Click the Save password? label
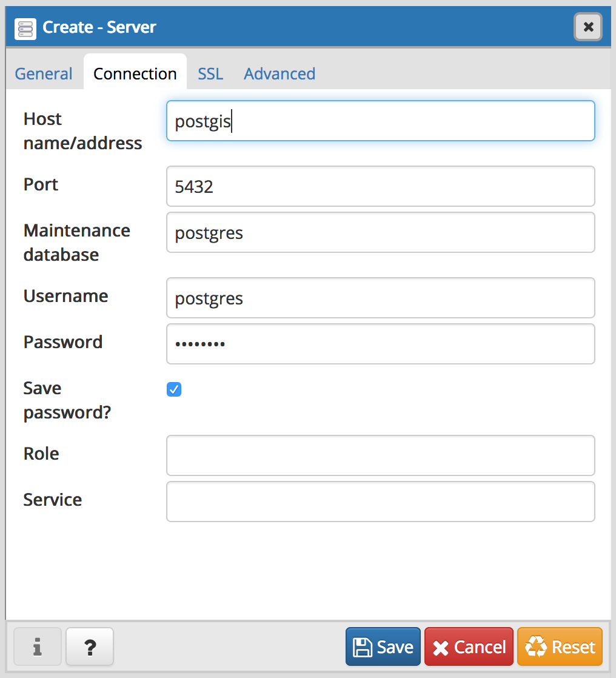The width and height of the screenshot is (616, 678). (67, 400)
